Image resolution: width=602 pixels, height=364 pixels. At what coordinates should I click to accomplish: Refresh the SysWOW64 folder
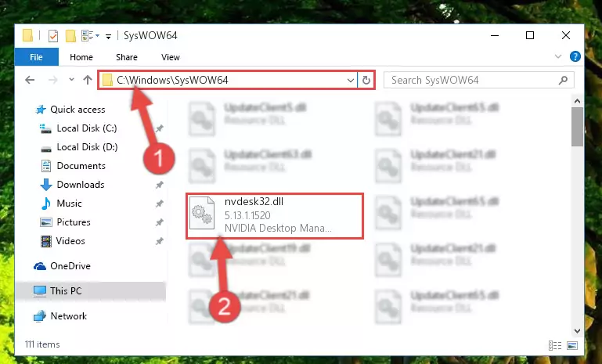(366, 80)
